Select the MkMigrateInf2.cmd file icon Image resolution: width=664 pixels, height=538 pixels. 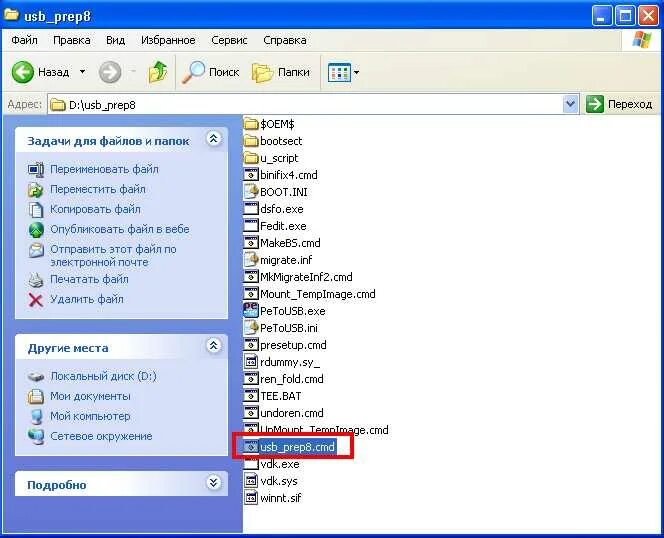251,277
